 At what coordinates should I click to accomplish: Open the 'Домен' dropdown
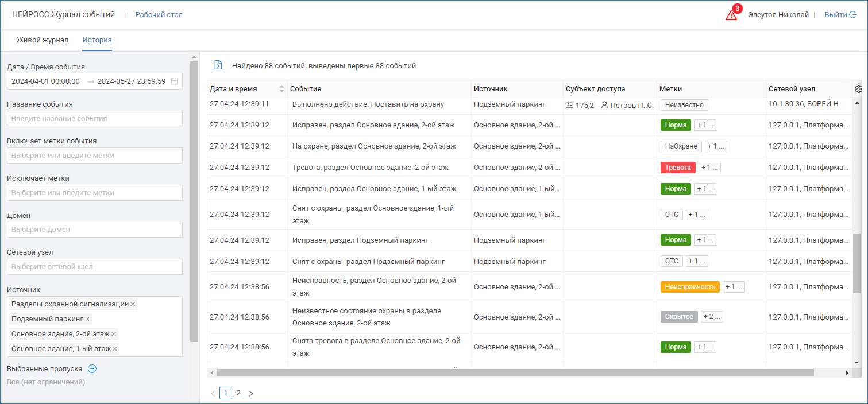coord(94,230)
